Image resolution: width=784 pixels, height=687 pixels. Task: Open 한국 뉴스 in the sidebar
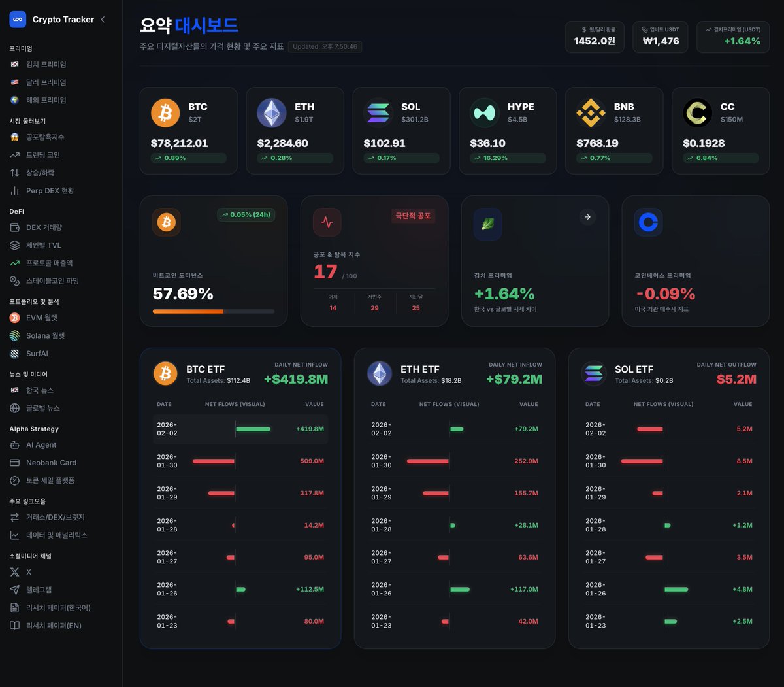tap(32, 390)
